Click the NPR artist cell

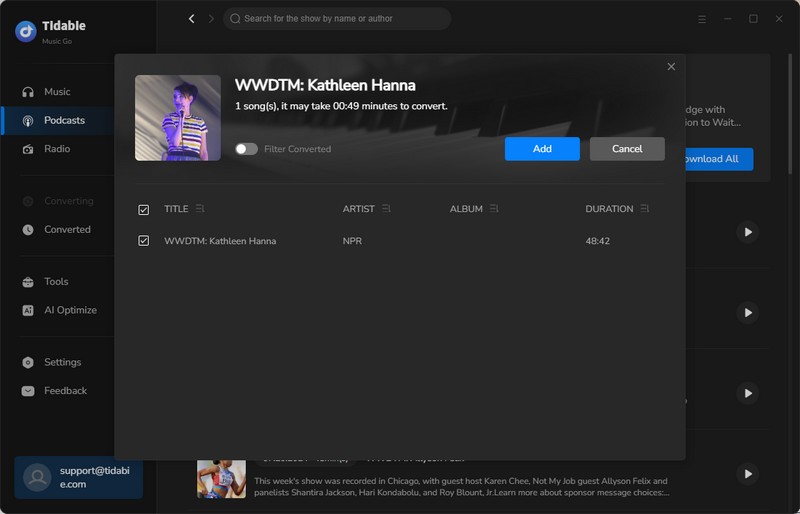[x=352, y=241]
